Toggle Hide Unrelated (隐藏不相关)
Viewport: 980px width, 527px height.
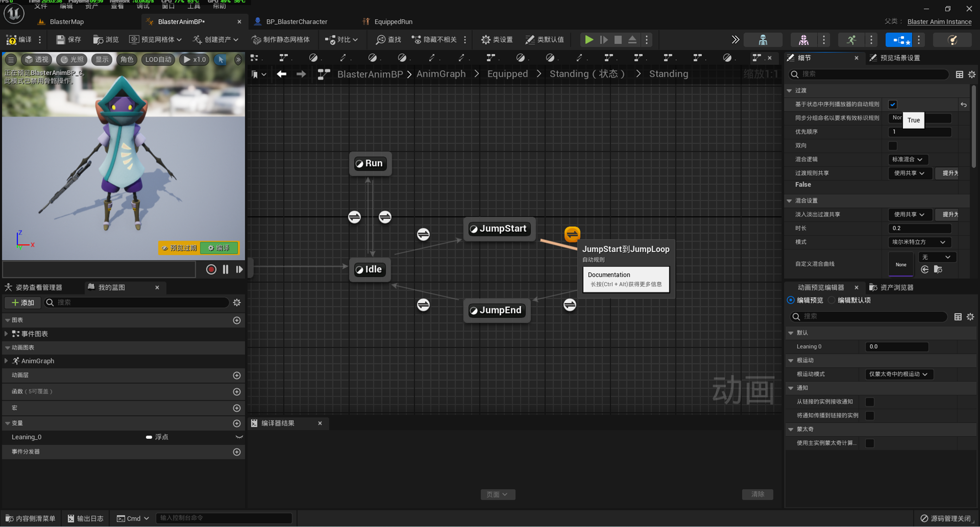point(434,40)
